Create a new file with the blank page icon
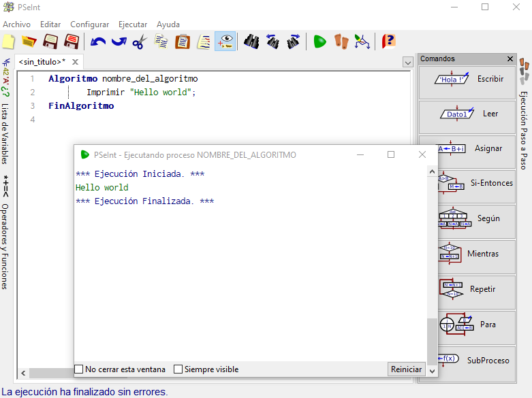The width and height of the screenshot is (532, 398). point(8,42)
